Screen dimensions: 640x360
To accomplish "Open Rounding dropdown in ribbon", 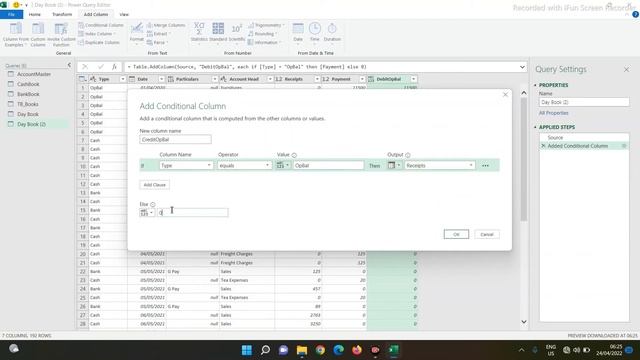I will pos(262,34).
